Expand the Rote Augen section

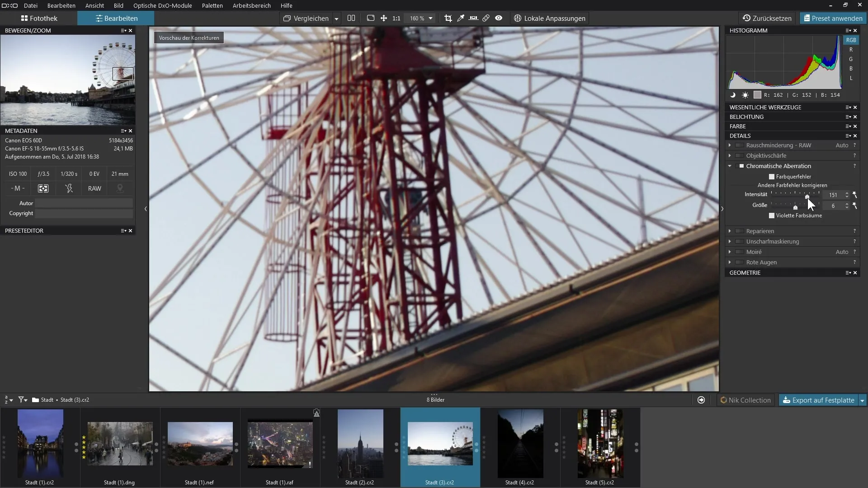point(730,263)
